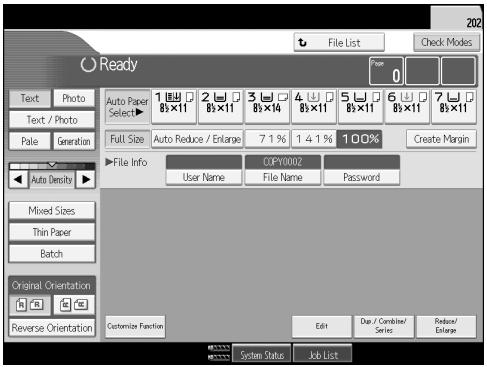
Task: Toggle Thin Paper option
Action: coord(52,232)
